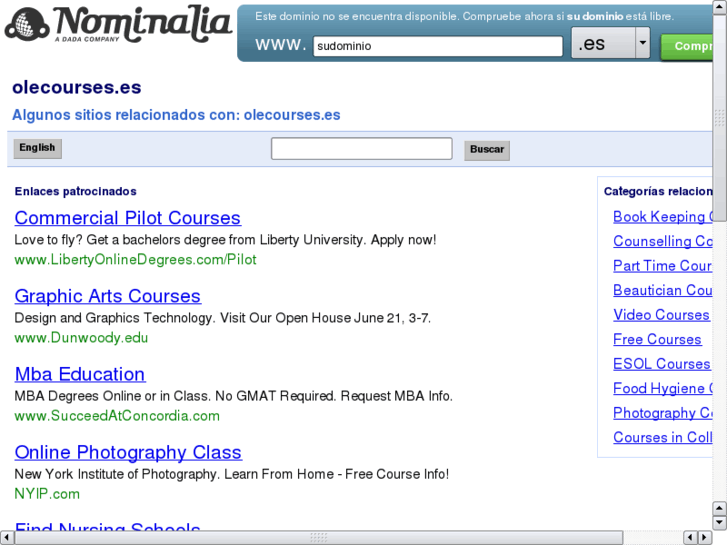Screen dimensions: 727x545
Task: Click the vertical scrollbar thumb
Action: (x=720, y=117)
